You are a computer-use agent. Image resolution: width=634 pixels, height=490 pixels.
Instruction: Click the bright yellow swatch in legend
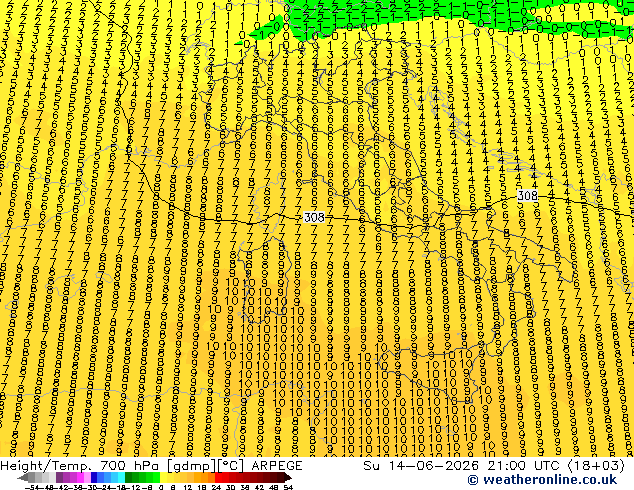pyautogui.click(x=163, y=478)
